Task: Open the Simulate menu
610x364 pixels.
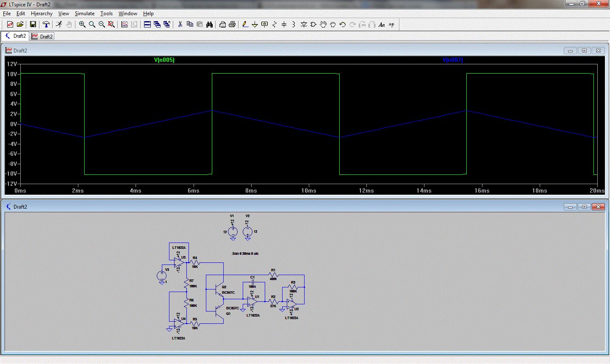Action: click(x=85, y=14)
